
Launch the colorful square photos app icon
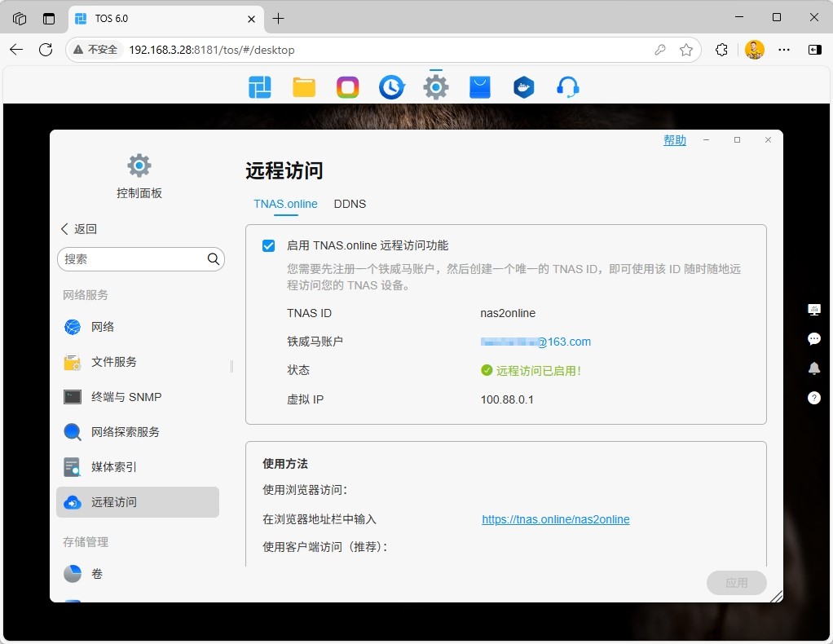coord(347,87)
